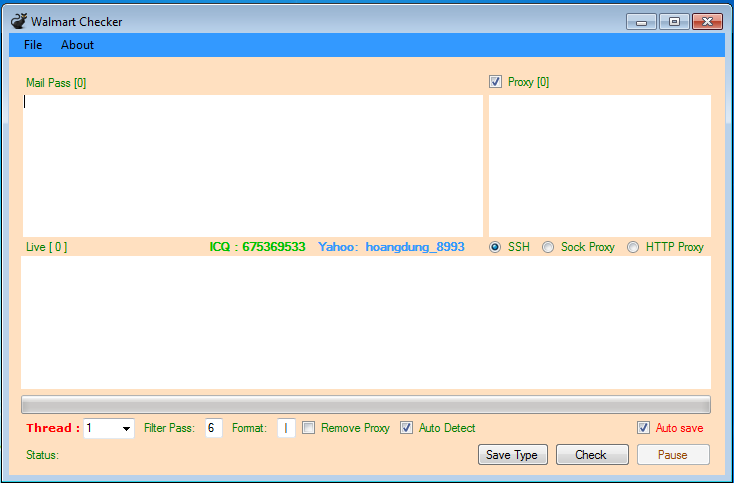This screenshot has height=484, width=735.
Task: Click the Walmart Checker title bar app icon
Action: pos(19,22)
